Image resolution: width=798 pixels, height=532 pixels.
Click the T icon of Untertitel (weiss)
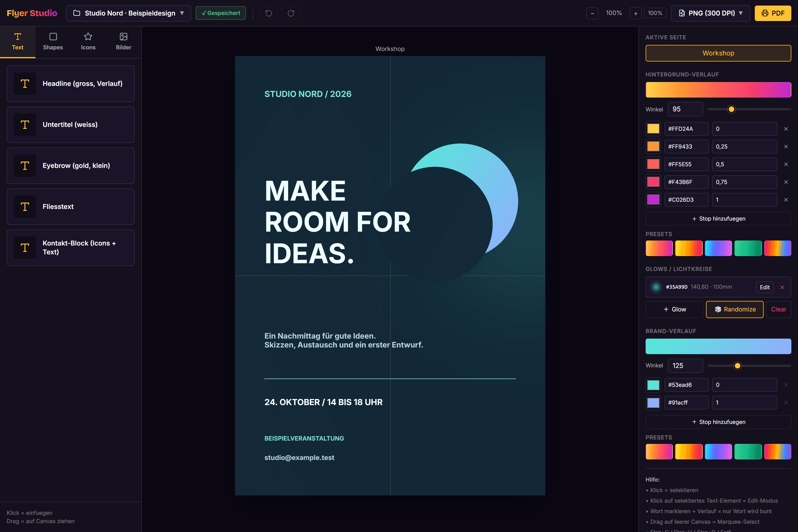(25, 124)
